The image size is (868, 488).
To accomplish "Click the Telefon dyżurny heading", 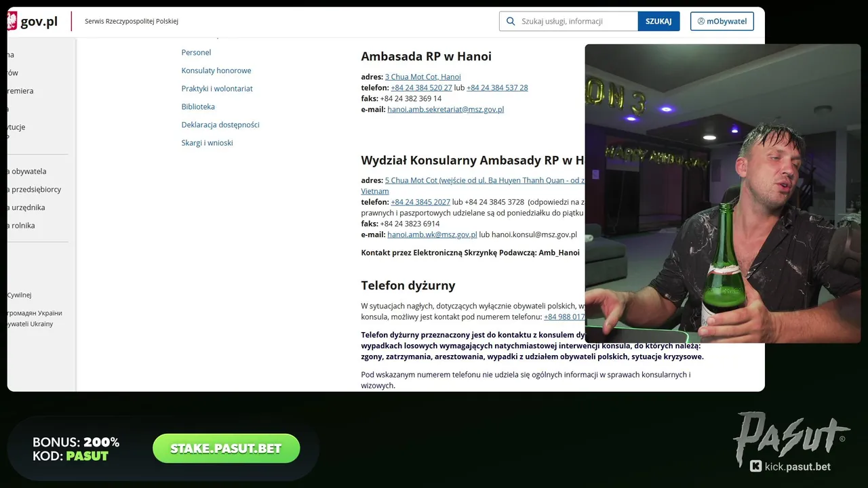I will tap(408, 285).
